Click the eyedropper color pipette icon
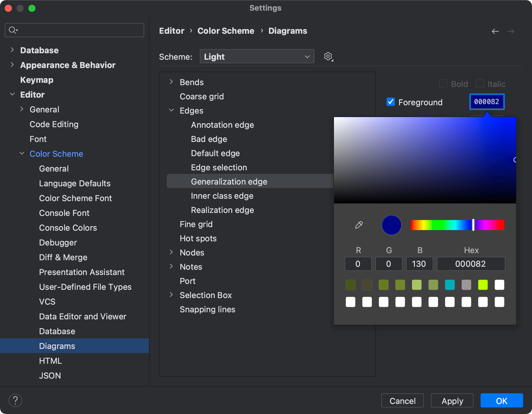Screen dimensions: 532x414 [359, 225]
